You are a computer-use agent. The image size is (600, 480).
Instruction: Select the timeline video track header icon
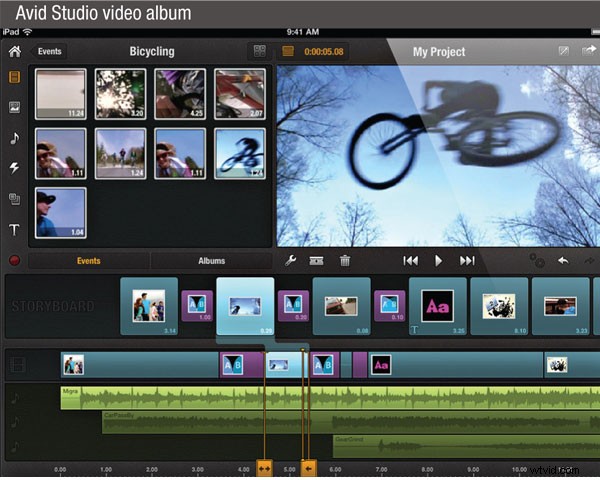(18, 365)
